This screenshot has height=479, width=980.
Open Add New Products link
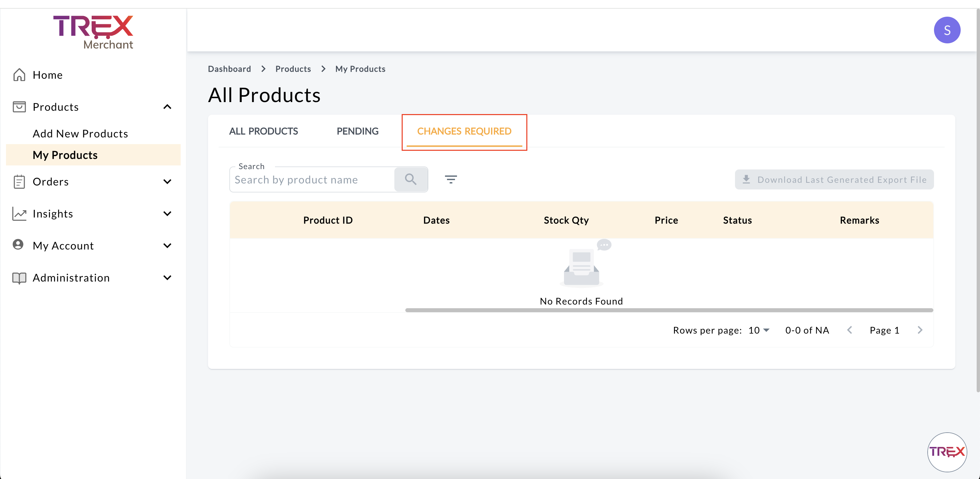click(x=80, y=134)
